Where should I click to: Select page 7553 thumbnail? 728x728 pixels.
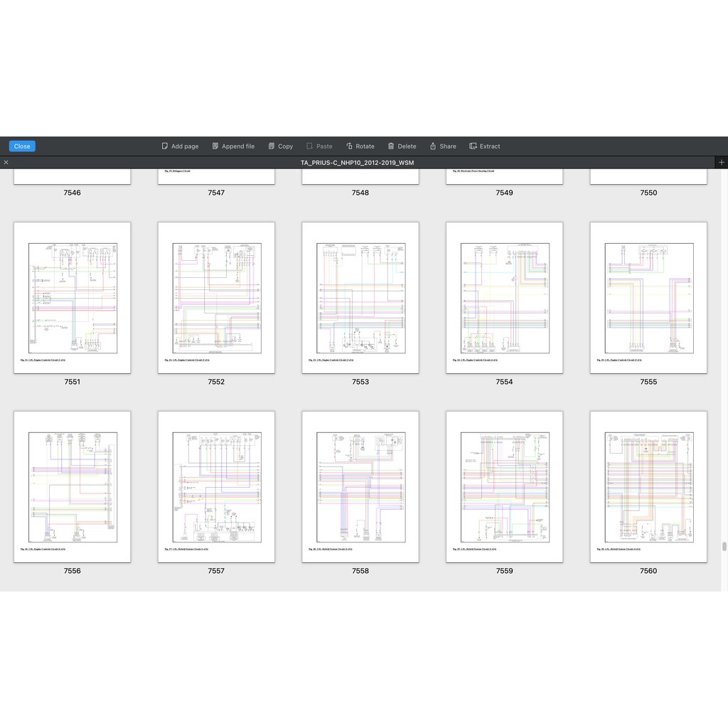click(x=360, y=298)
